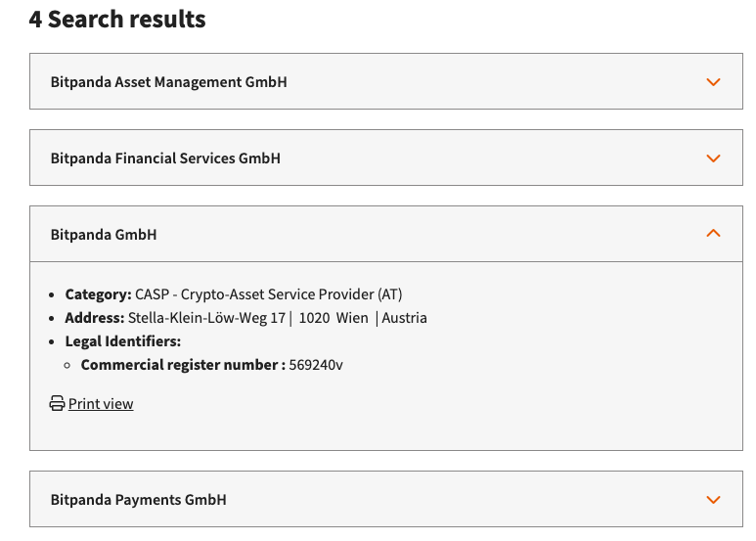Click the 1020 Wien postal code text

coord(333,318)
